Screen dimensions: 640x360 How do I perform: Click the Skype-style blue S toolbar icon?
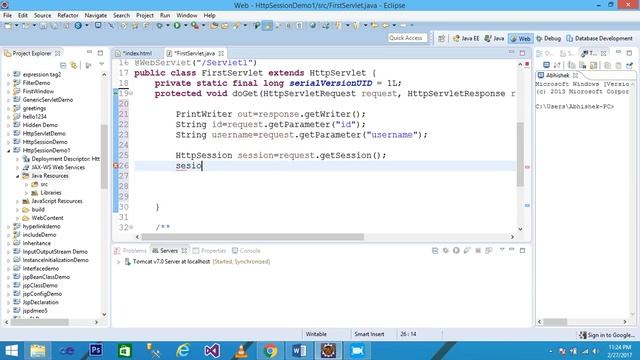78,26
